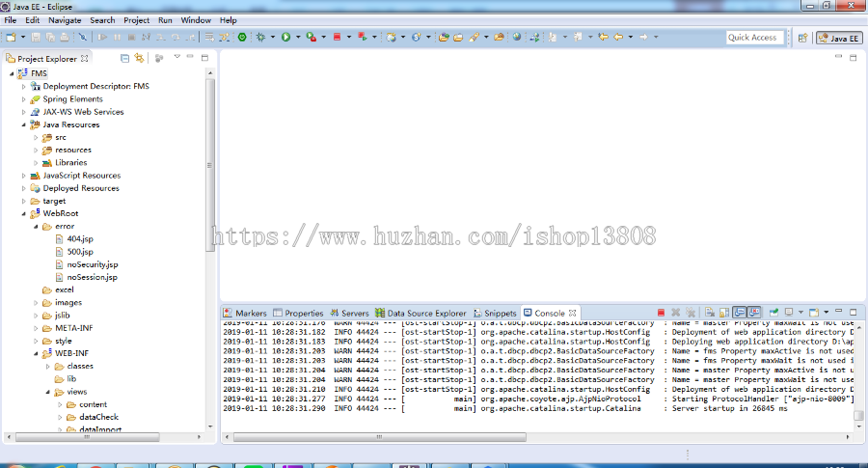Open the Open Console dropdown arrow
868x468 pixels.
(x=826, y=313)
